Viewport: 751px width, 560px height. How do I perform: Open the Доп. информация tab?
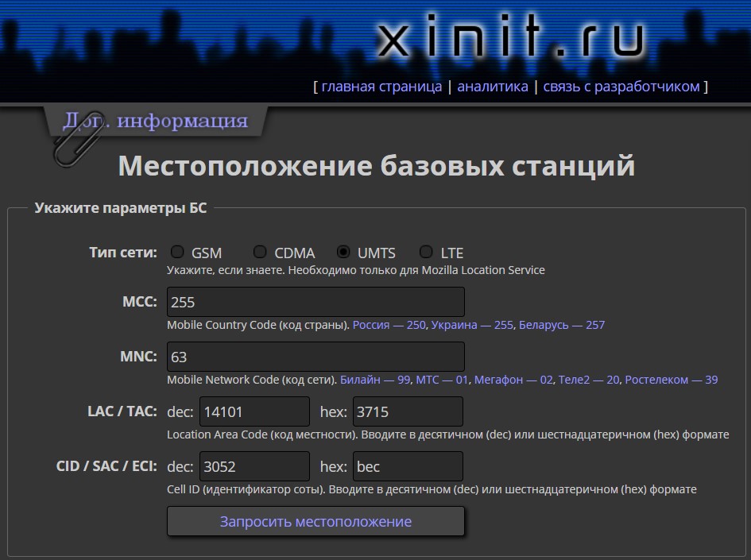point(156,121)
